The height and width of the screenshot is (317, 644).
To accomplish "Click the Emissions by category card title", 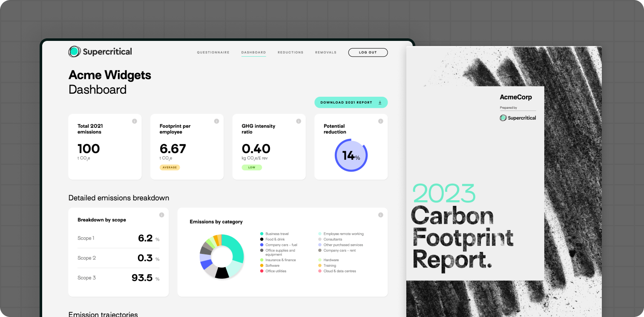I will point(216,222).
